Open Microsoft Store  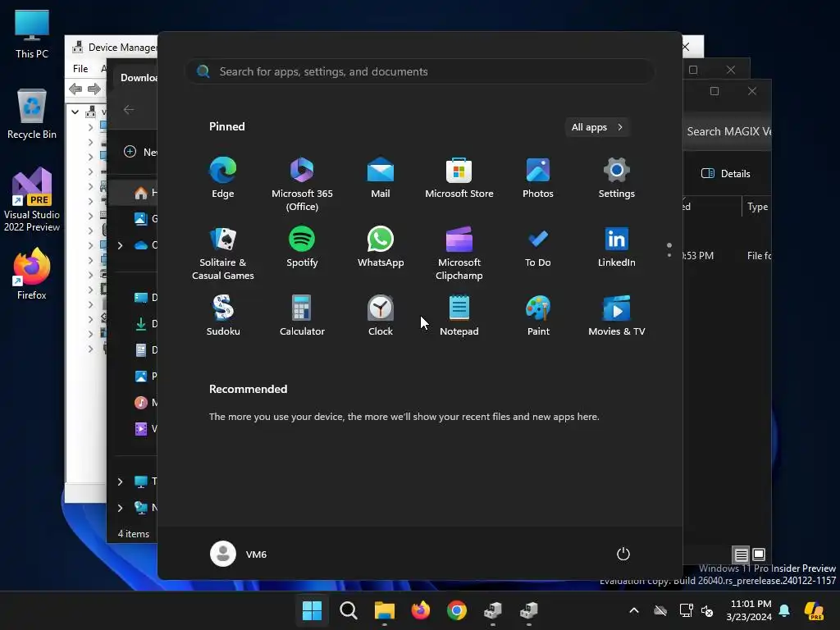coord(459,178)
